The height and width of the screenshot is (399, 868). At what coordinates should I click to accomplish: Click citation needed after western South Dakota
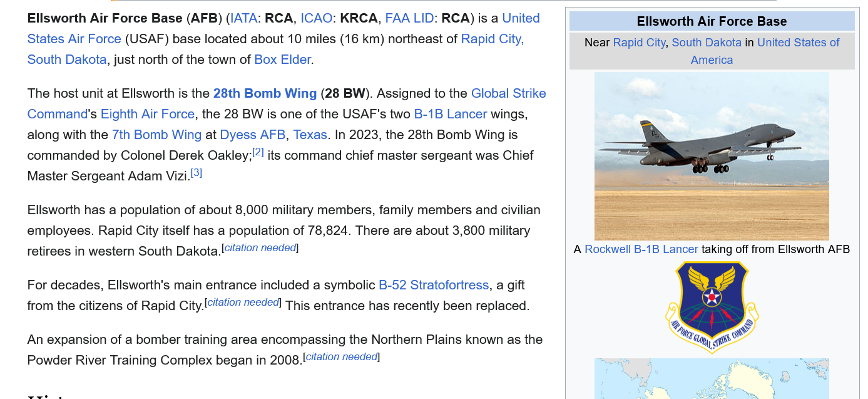point(260,248)
